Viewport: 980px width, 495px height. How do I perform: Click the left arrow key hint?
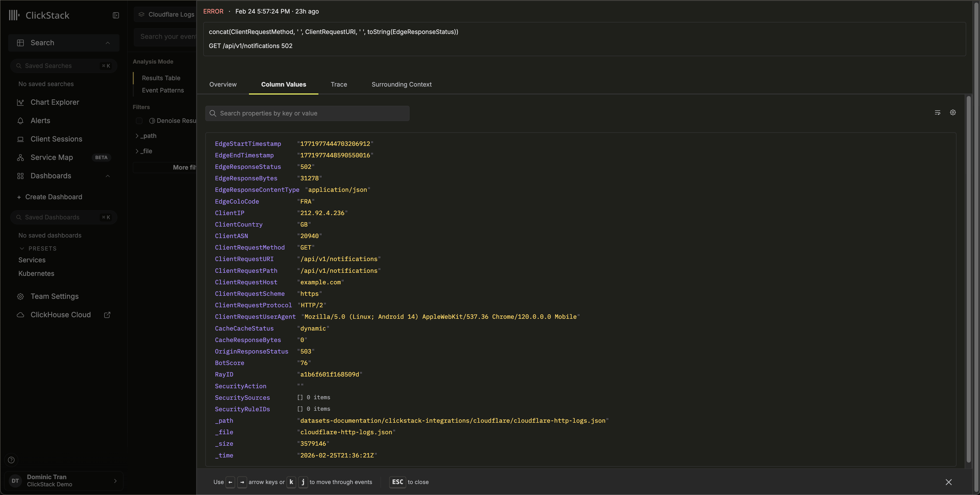(230, 482)
